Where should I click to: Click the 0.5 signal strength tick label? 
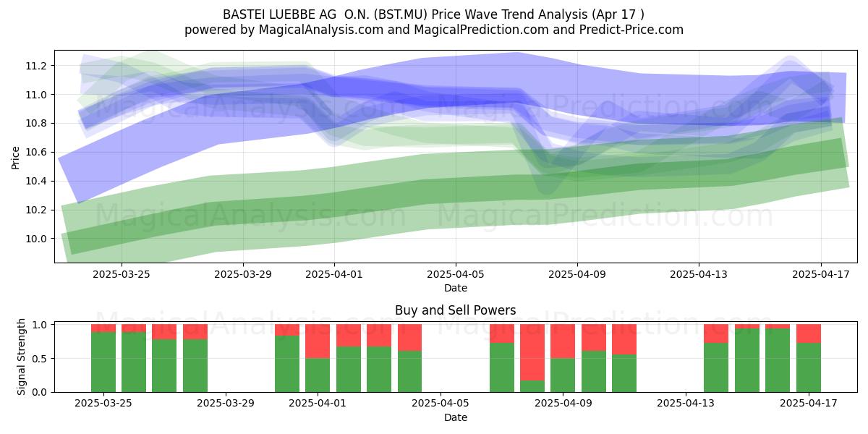pyautogui.click(x=40, y=358)
